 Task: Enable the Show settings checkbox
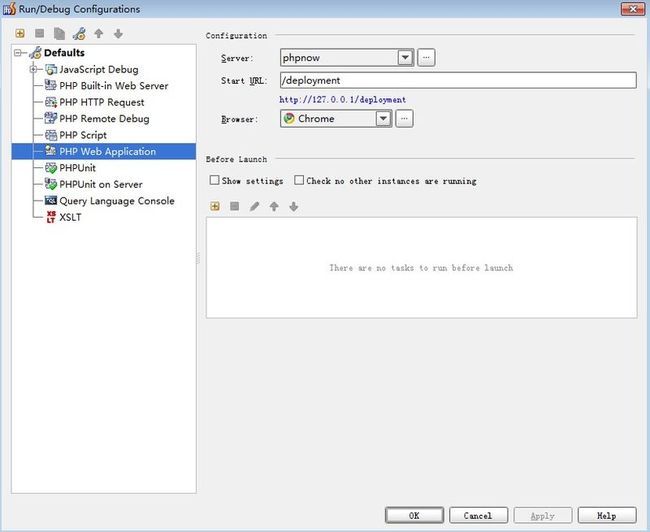coord(214,180)
